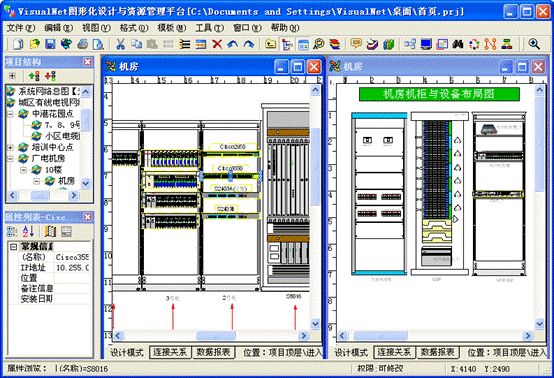This screenshot has height=378, width=554.
Task: Click move-up green arrow icon in project panel
Action: (x=34, y=76)
